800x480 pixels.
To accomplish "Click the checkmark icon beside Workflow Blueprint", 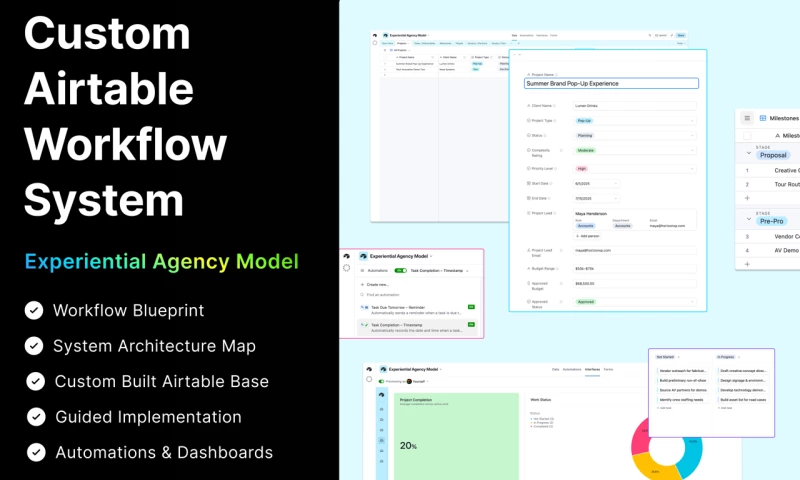I will click(35, 310).
